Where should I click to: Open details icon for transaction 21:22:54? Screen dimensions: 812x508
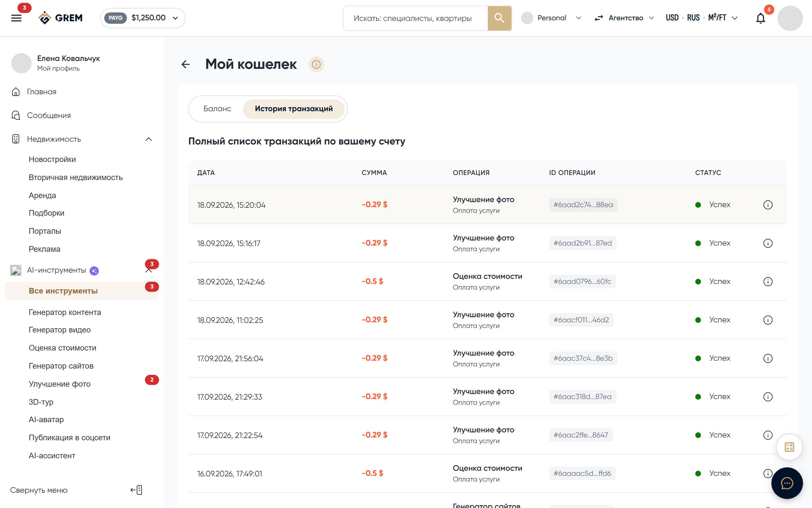tap(768, 435)
